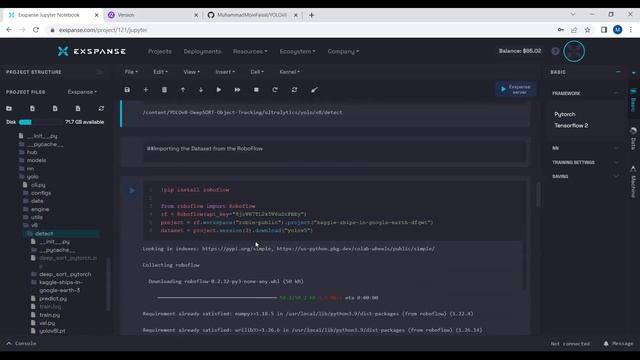Open the Ecosystem navigation dropdown
Image resolution: width=640 pixels, height=360 pixels.
click(x=298, y=51)
